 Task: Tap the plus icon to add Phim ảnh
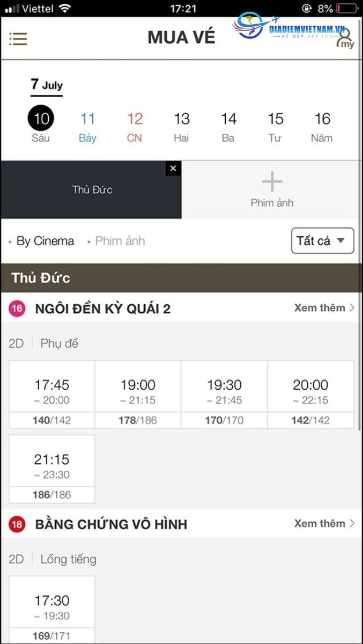coord(272,183)
